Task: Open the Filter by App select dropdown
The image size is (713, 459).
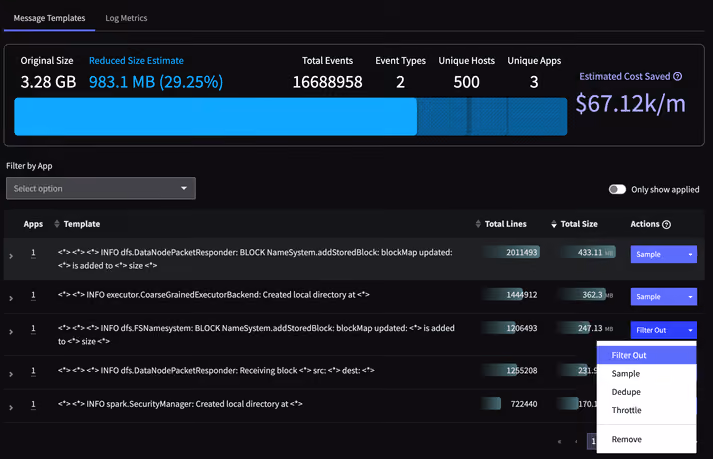Action: click(101, 188)
